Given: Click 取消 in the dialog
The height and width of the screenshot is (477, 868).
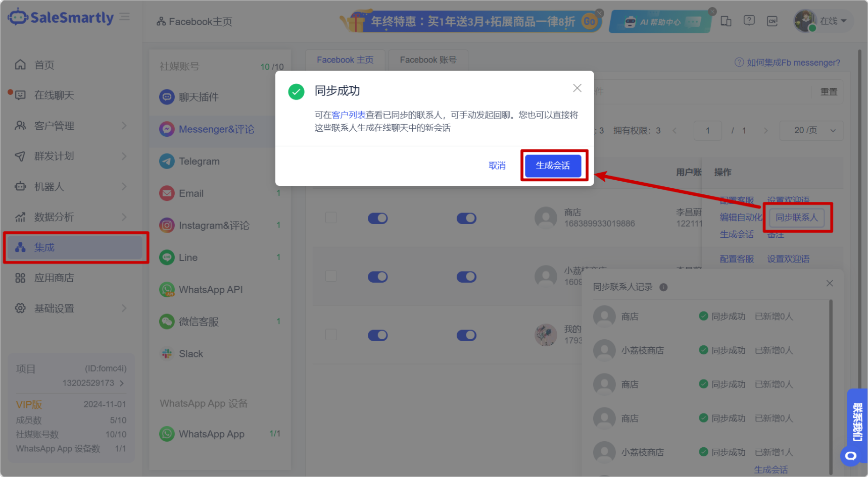Looking at the screenshot, I should pyautogui.click(x=497, y=166).
